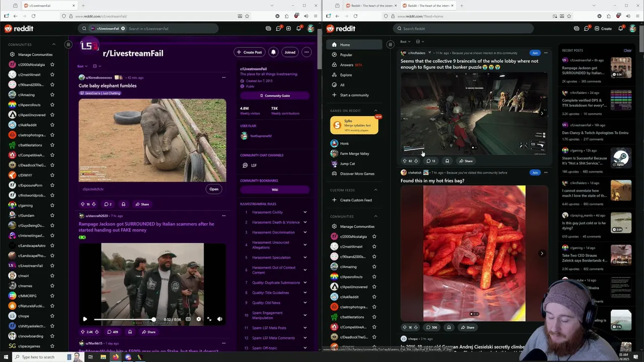This screenshot has width=644, height=362.
Task: Show next image of ArcRaiders post
Action: [x=542, y=114]
